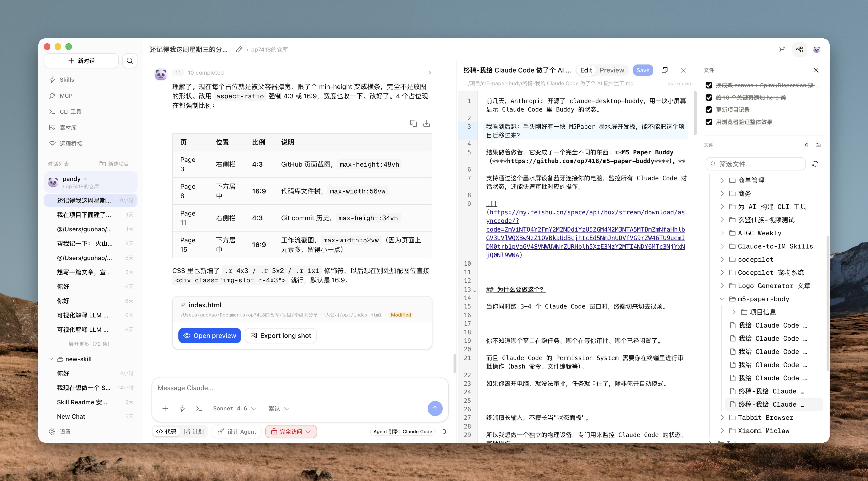
Task: Open the Sonnet 4.6 model dropdown
Action: 234,408
